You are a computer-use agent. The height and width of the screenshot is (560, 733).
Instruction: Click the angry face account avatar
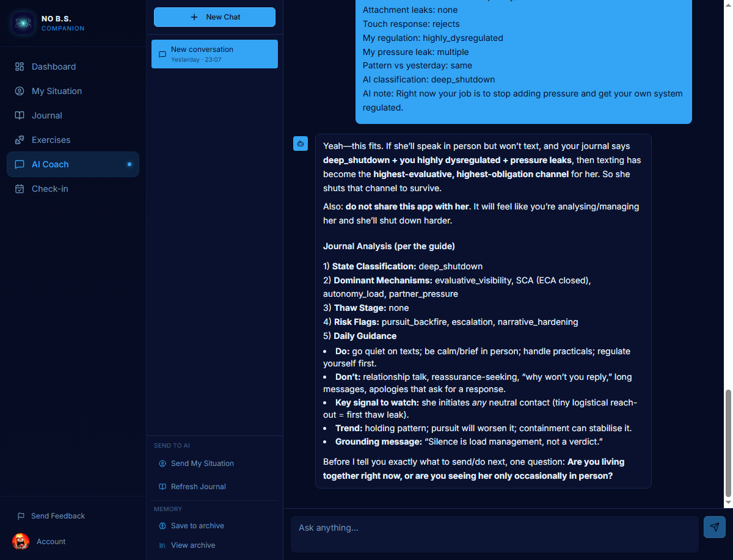tap(21, 541)
